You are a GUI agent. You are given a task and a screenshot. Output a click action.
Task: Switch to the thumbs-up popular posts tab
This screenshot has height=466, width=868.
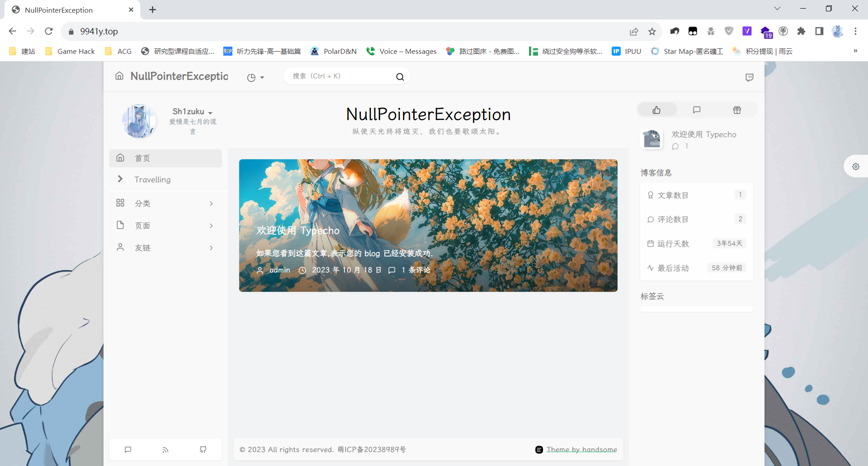pyautogui.click(x=657, y=110)
